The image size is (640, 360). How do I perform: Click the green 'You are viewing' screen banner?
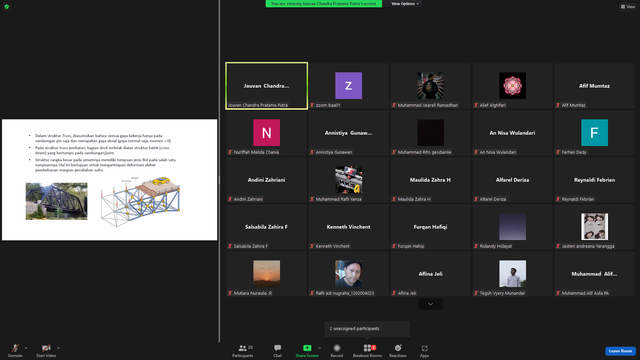click(x=324, y=4)
